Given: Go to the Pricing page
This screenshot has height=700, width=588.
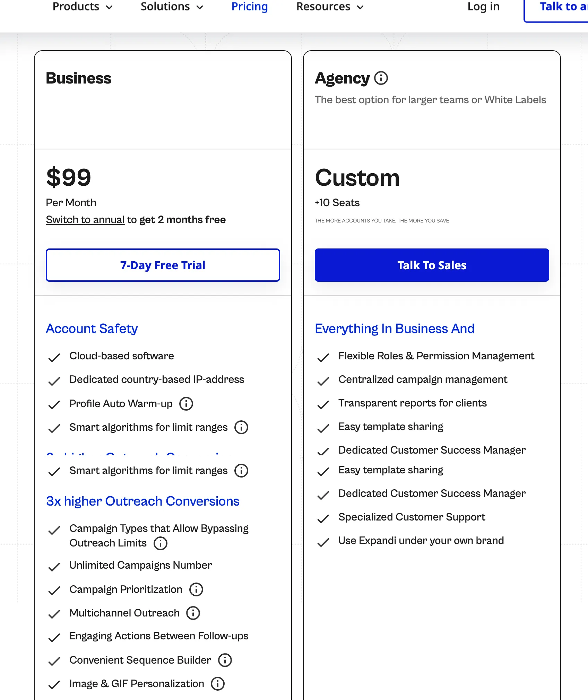Looking at the screenshot, I should point(250,7).
